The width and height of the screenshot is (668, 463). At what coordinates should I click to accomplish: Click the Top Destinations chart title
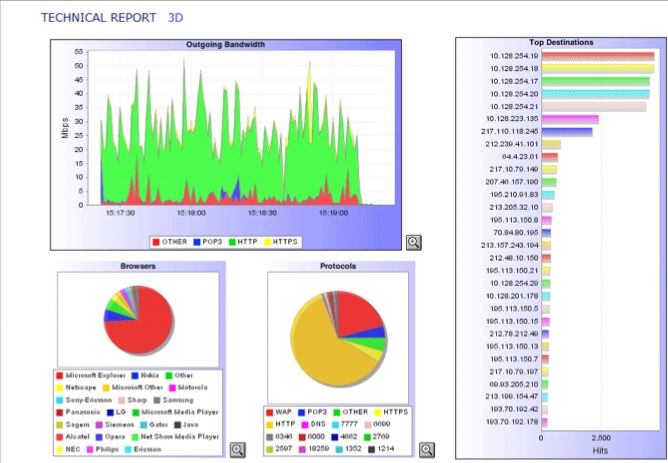561,42
